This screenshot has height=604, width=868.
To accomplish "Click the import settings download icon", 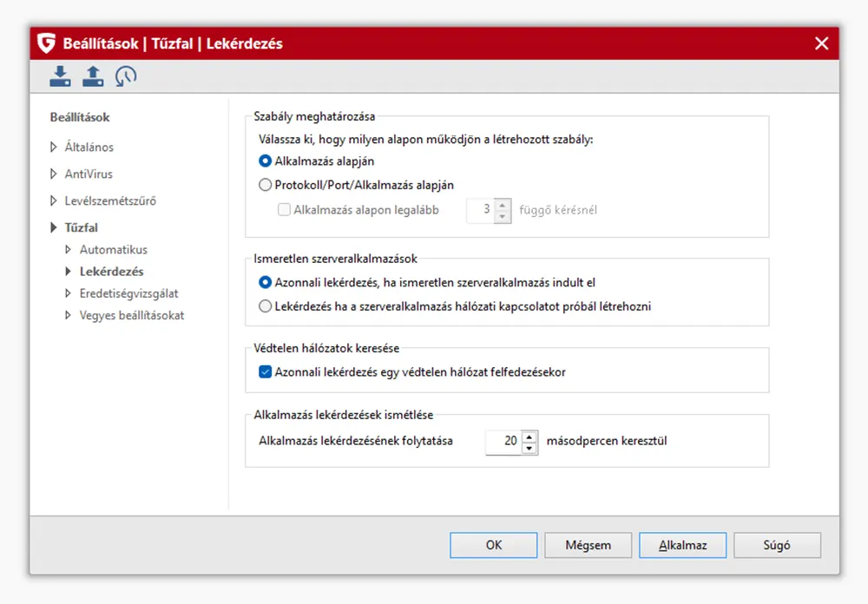I will pos(60,76).
